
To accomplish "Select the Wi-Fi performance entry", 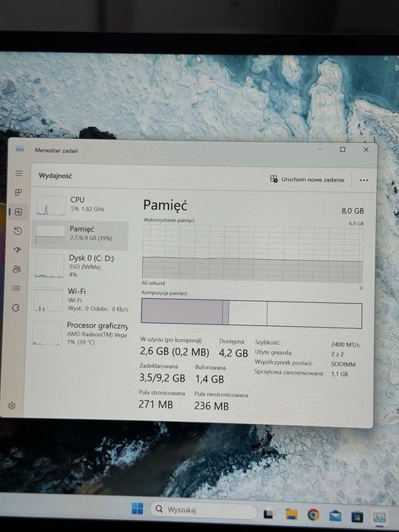I will pos(79,300).
